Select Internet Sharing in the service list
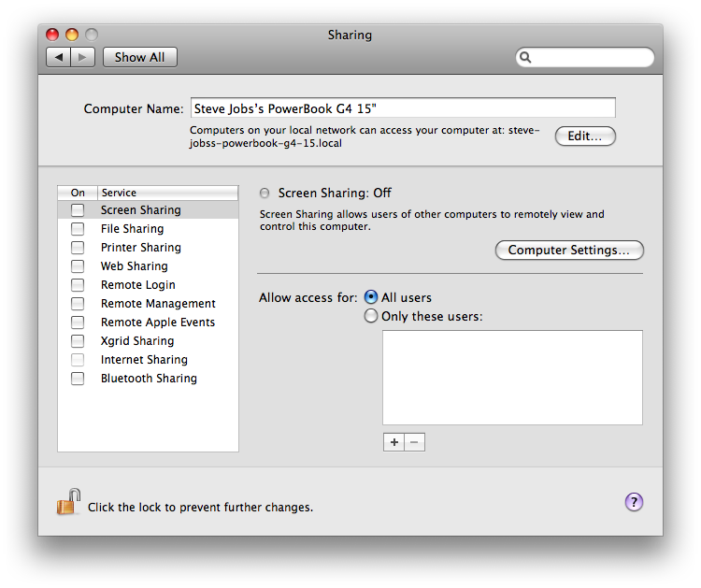 pyautogui.click(x=148, y=360)
